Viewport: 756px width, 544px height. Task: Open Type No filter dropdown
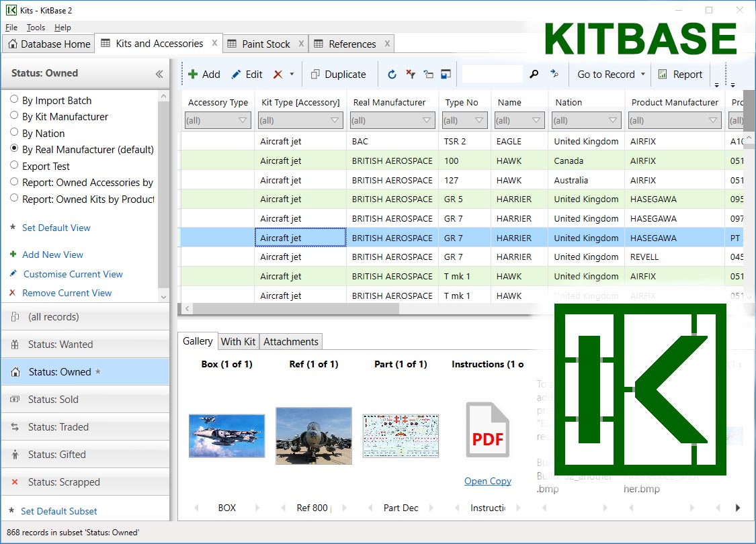click(x=478, y=120)
